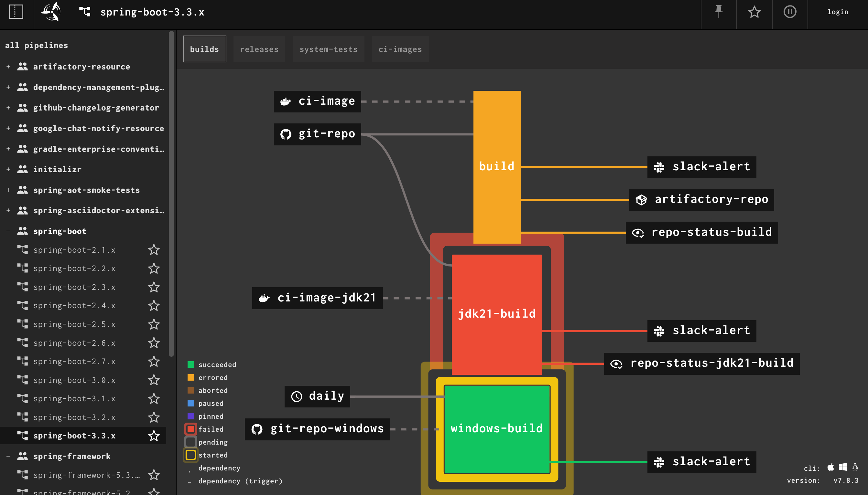Open the daily time resource

click(317, 396)
